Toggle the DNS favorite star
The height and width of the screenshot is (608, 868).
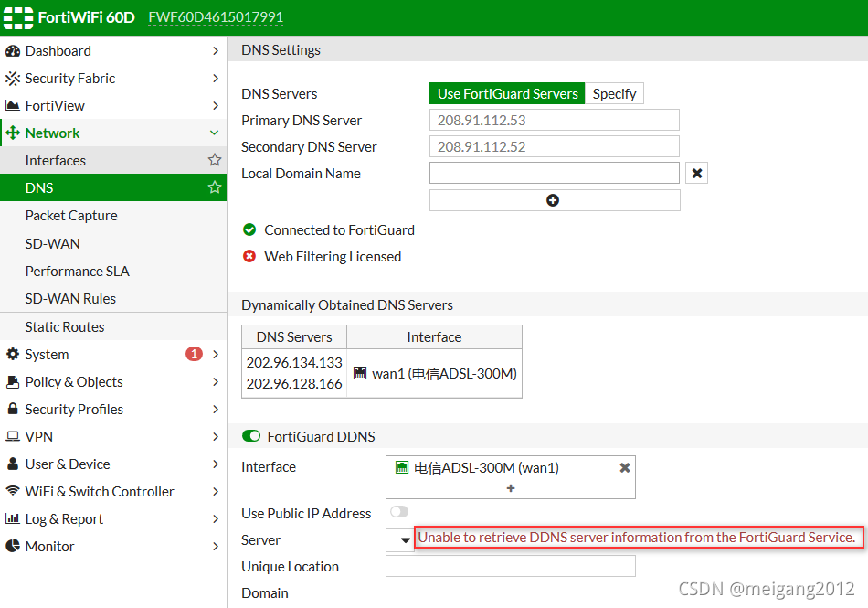click(215, 187)
